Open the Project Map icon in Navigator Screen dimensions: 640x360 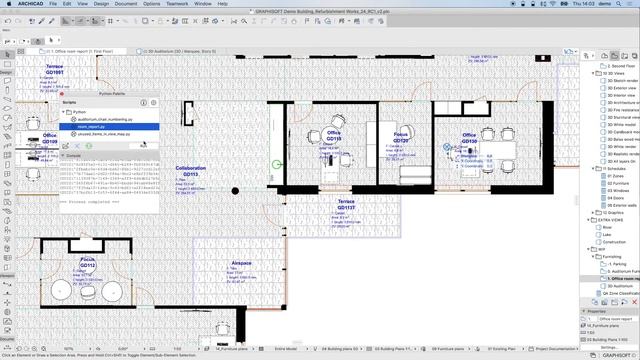(604, 56)
